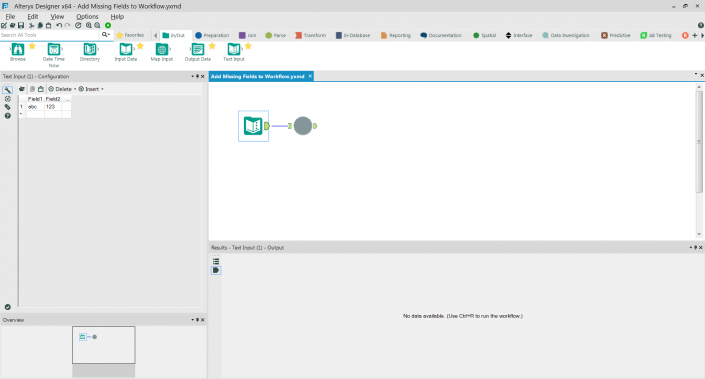Open the Options menu

[x=87, y=17]
